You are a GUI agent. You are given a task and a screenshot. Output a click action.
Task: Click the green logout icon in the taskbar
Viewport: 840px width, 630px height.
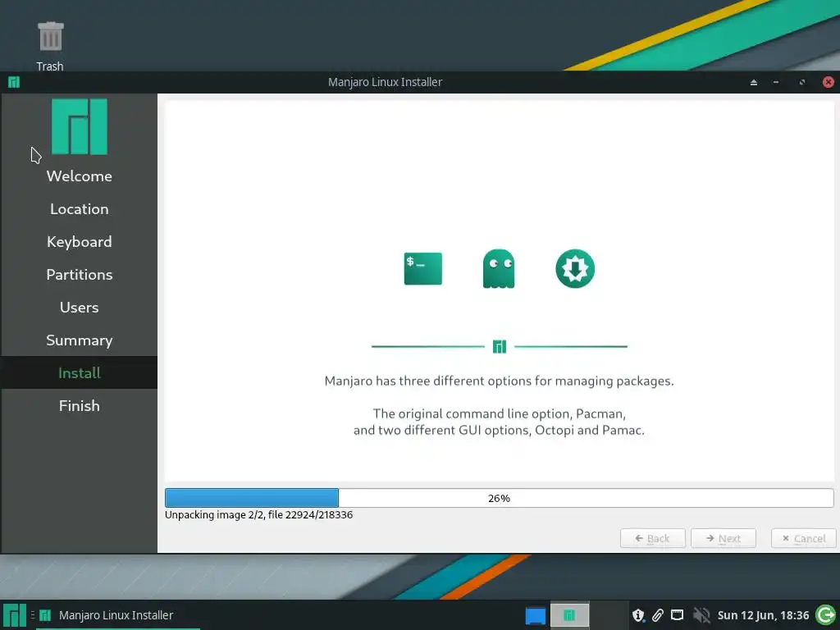tap(825, 615)
